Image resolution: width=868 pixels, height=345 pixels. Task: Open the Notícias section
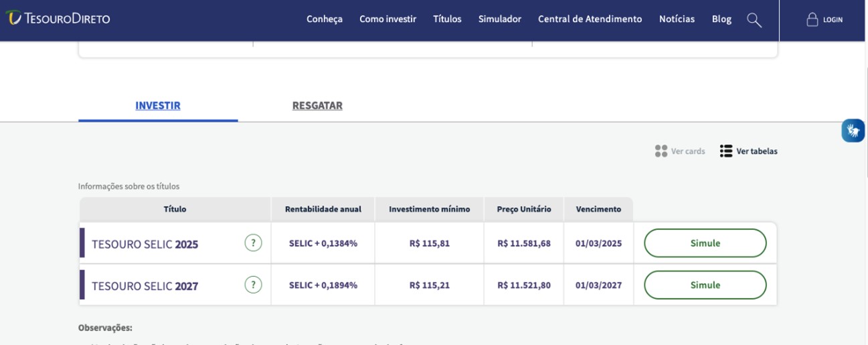click(x=677, y=19)
